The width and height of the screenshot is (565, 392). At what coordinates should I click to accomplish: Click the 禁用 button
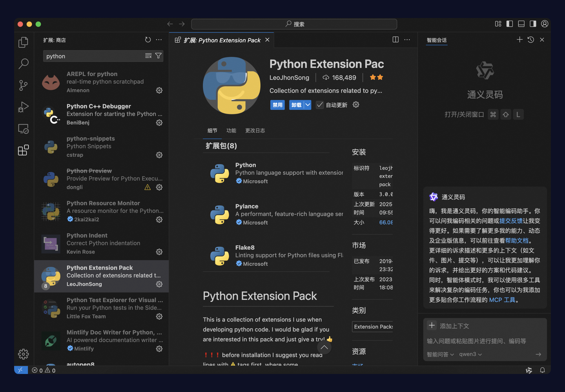point(277,105)
